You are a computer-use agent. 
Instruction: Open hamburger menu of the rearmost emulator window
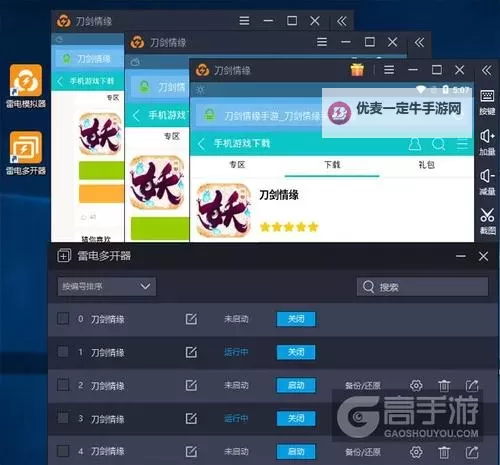[244, 21]
